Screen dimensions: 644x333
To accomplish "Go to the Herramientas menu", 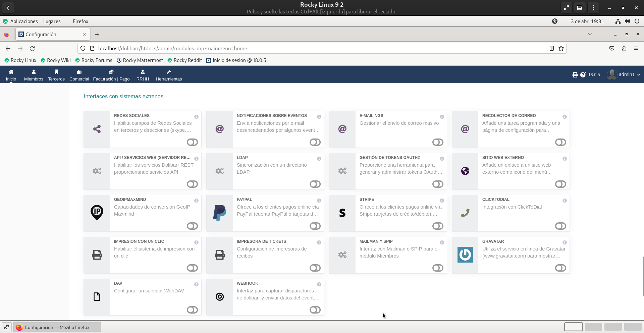I will tap(169, 75).
